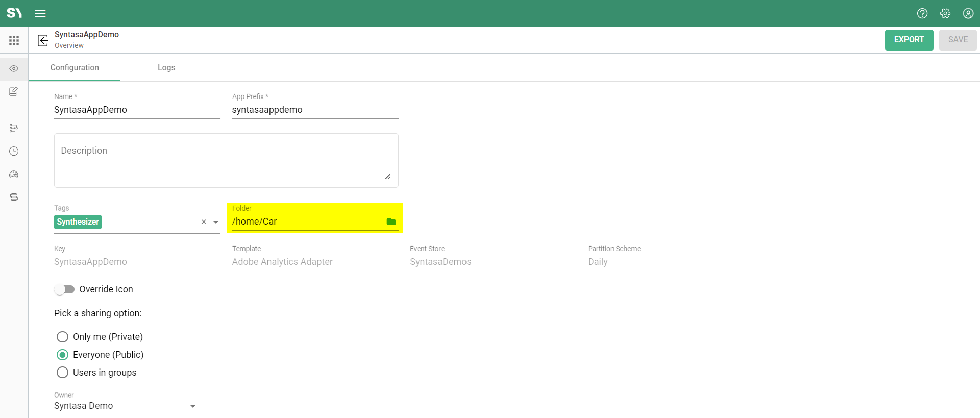Viewport: 980px width, 418px height.
Task: Click the EXPORT button
Action: point(909,40)
